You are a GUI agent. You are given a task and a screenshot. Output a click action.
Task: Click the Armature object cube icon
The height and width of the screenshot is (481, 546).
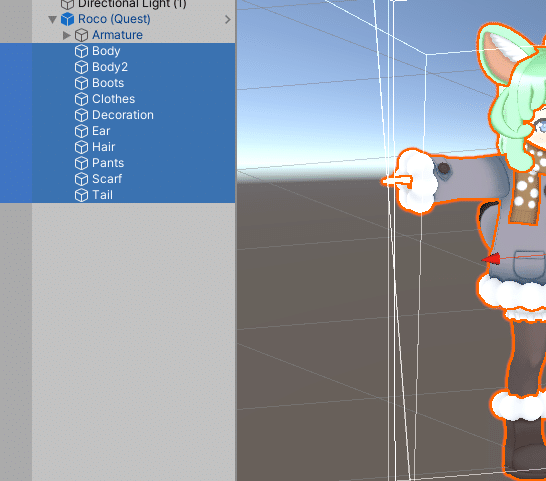(81, 35)
